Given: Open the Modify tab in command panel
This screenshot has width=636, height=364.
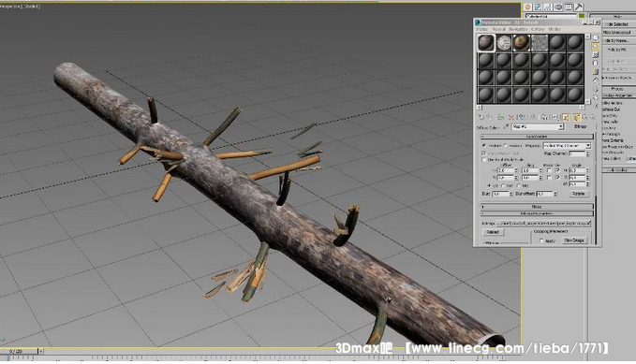Looking at the screenshot, I should point(538,7).
